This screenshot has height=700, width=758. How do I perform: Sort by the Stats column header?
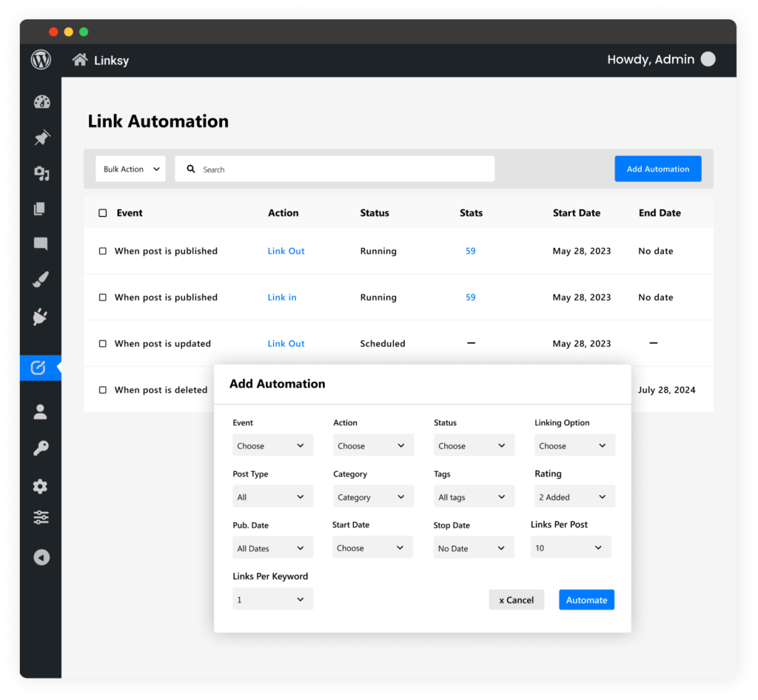tap(472, 213)
